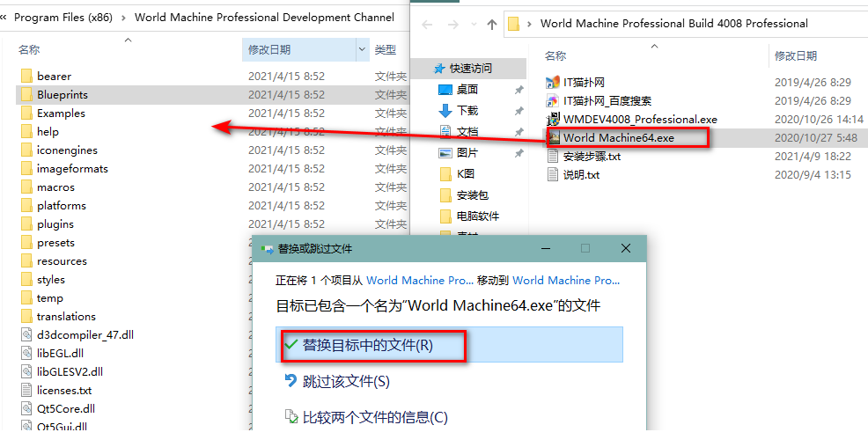Choose 替换目标中的文件(R) in the dialog
Image resolution: width=868 pixels, height=447 pixels.
point(450,345)
